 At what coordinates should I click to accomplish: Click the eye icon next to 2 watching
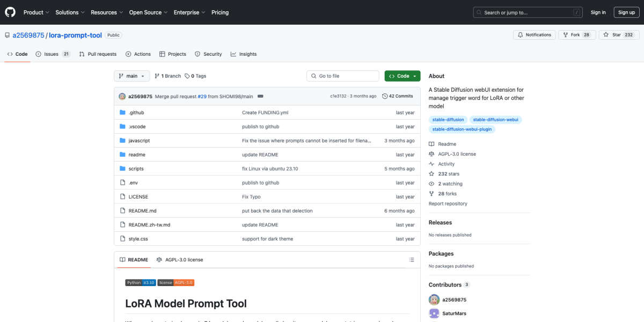tap(431, 184)
